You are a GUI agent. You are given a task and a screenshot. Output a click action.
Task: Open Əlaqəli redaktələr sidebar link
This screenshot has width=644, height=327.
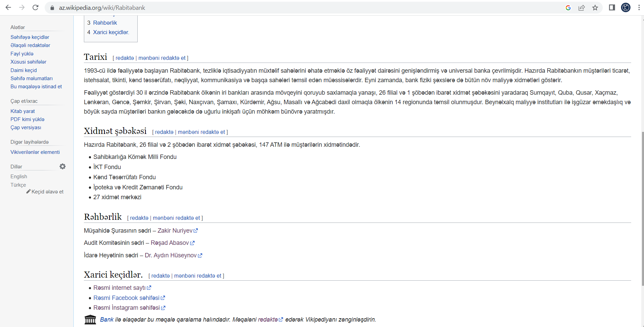[x=30, y=45]
